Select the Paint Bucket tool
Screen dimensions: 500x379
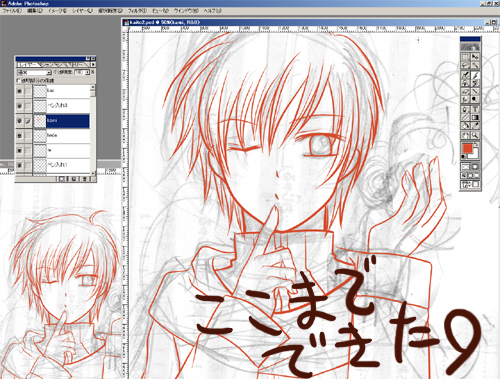click(465, 126)
